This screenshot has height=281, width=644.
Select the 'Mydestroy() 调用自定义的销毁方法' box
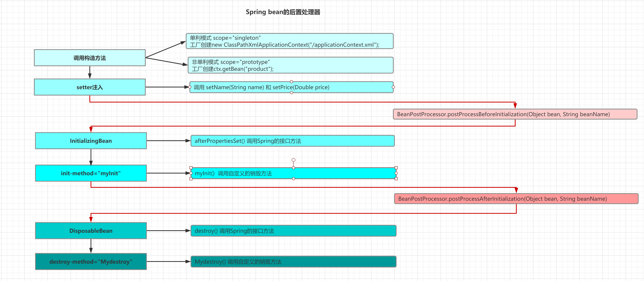pyautogui.click(x=293, y=262)
